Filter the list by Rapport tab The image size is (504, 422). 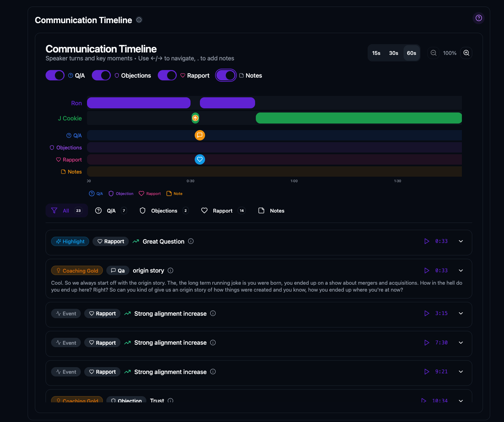tap(223, 211)
